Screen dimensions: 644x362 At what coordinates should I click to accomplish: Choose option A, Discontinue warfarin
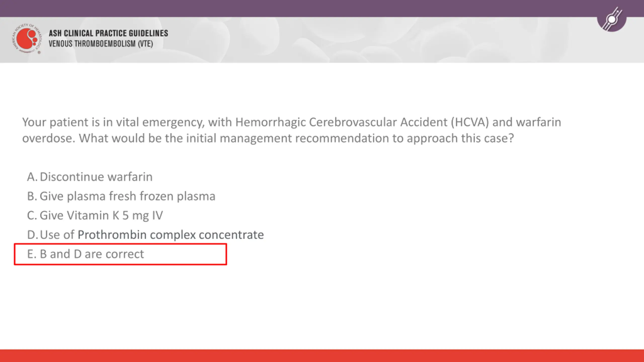click(x=90, y=177)
